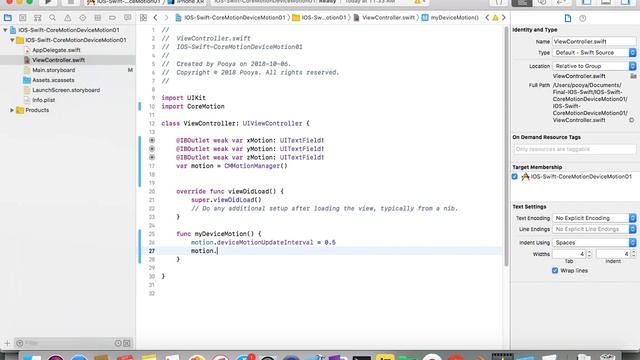Click the Tab width field
This screenshot has width=640, height=360.
[569, 254]
